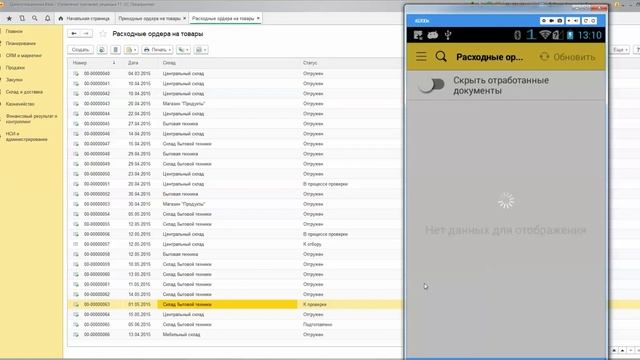This screenshot has width=640, height=360.
Task: Click the Wi-Fi icon in the Android status bar
Action: pos(544,35)
